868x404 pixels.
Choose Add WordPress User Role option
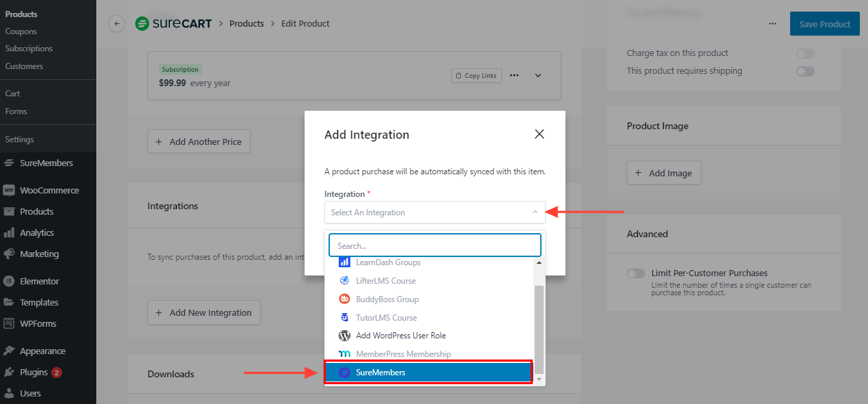click(401, 336)
